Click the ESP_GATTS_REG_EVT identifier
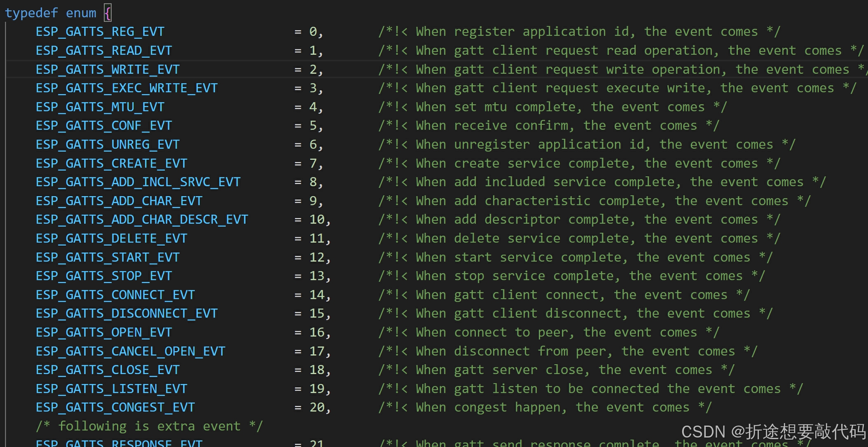This screenshot has height=447, width=868. [x=100, y=32]
